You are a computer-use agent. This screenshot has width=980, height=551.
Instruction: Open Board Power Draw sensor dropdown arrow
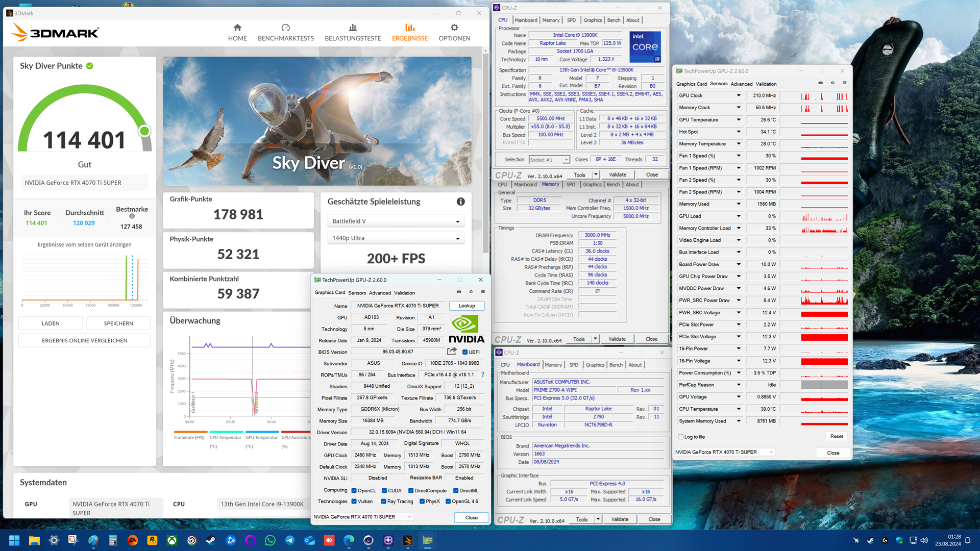pos(738,264)
